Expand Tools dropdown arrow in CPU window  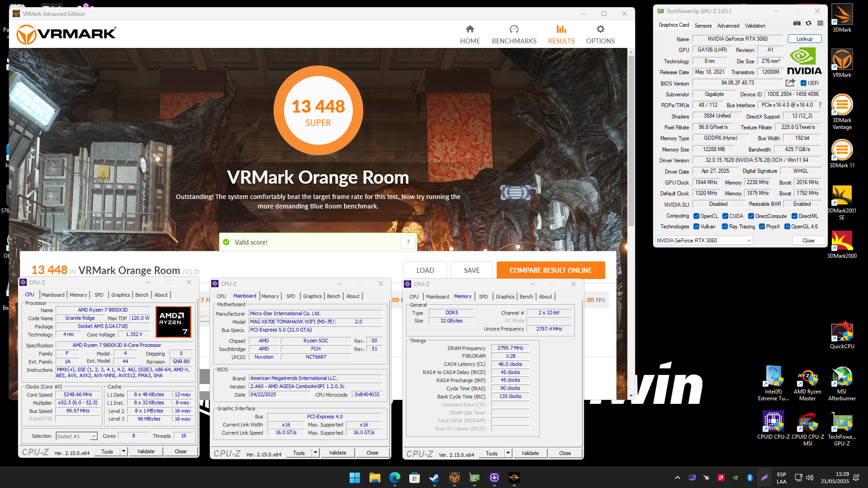click(x=123, y=451)
